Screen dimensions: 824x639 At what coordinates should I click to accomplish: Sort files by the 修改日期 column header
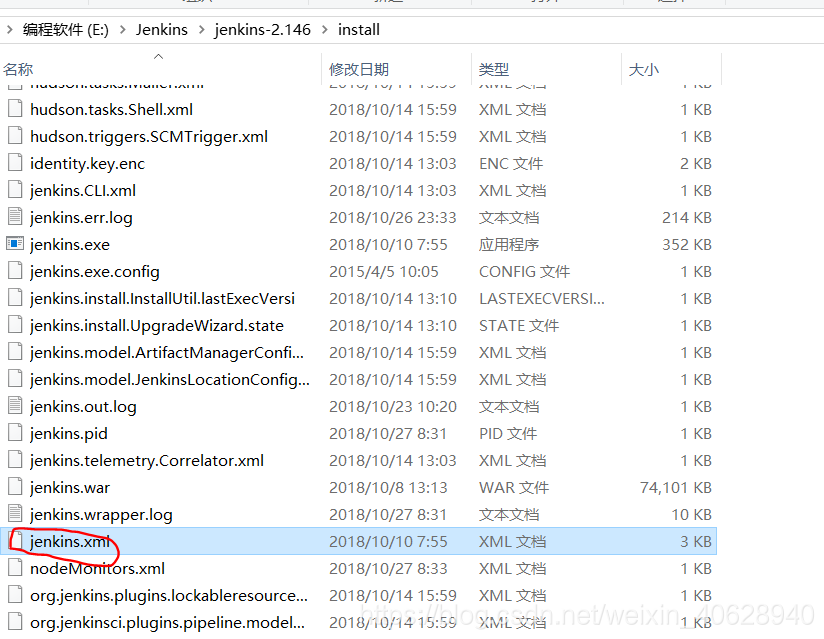pos(359,69)
